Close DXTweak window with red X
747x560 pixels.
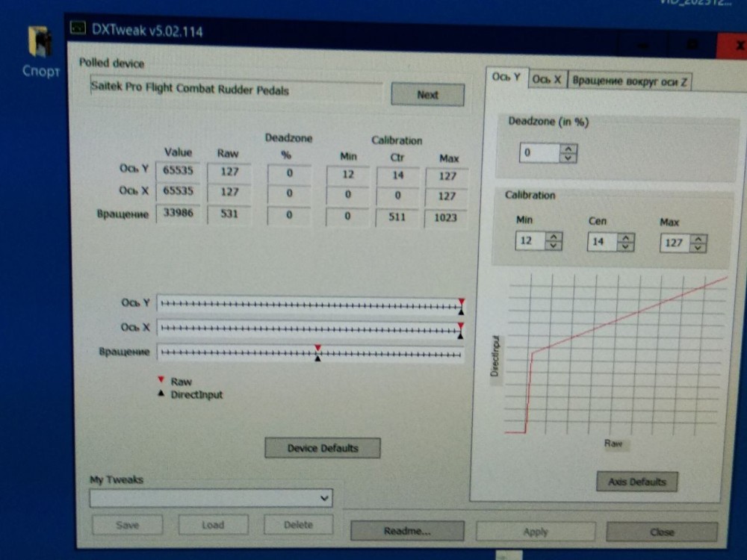tap(734, 46)
